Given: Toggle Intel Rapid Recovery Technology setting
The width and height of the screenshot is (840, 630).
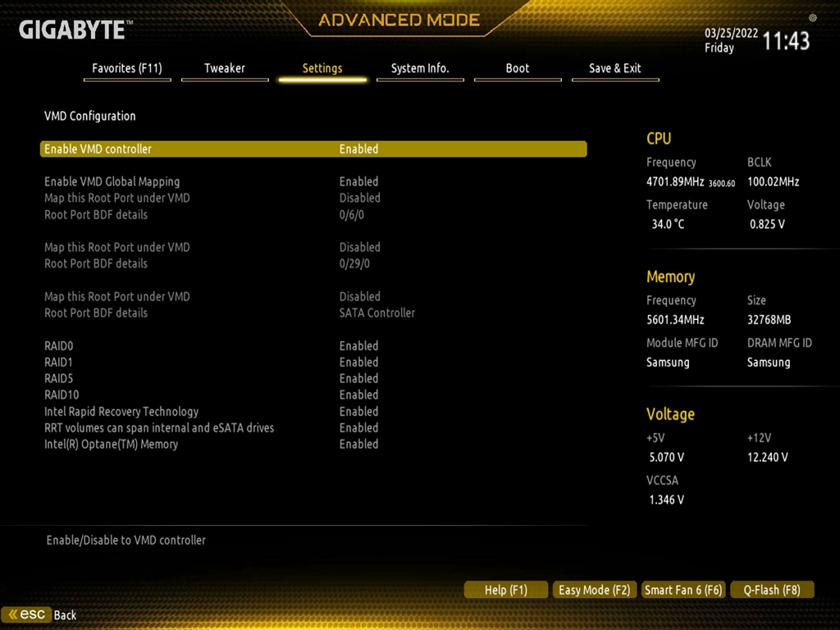Looking at the screenshot, I should point(358,412).
